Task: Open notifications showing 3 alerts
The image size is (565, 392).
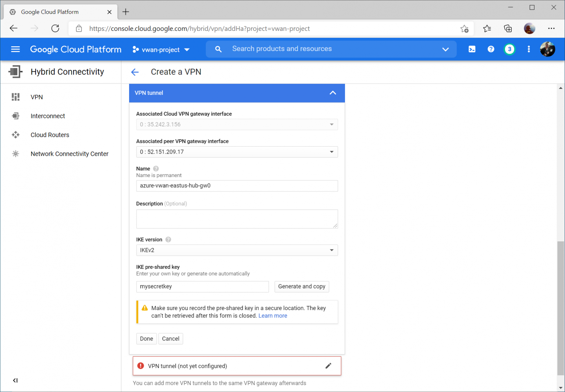Action: [x=509, y=49]
